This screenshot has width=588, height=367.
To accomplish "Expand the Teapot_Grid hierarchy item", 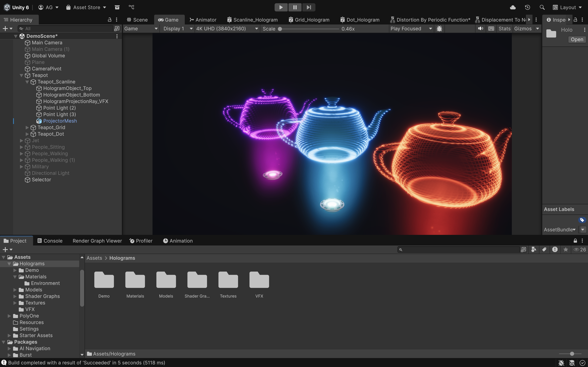I will coord(27,127).
